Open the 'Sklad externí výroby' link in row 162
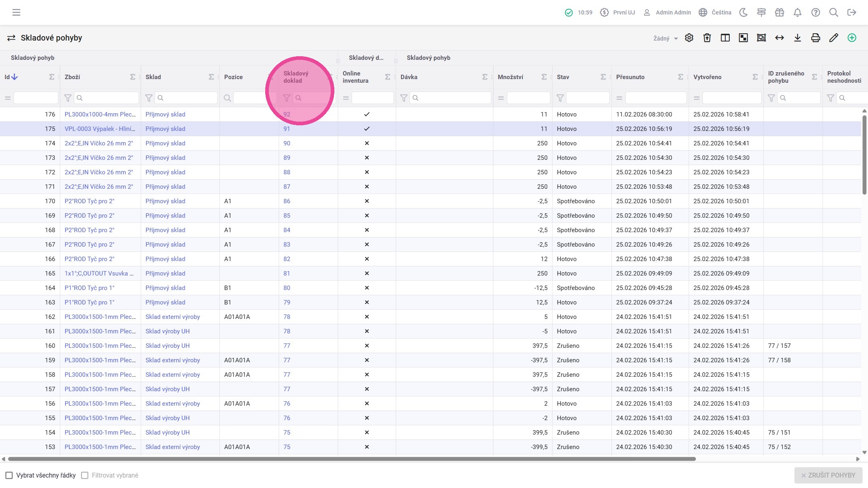The image size is (868, 488). (x=173, y=317)
